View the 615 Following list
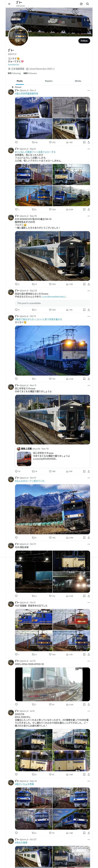The image size is (98, 868). (x=14, y=73)
